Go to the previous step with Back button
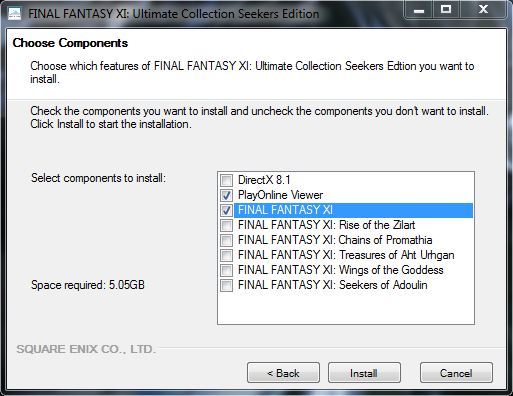513x396 pixels. click(283, 373)
